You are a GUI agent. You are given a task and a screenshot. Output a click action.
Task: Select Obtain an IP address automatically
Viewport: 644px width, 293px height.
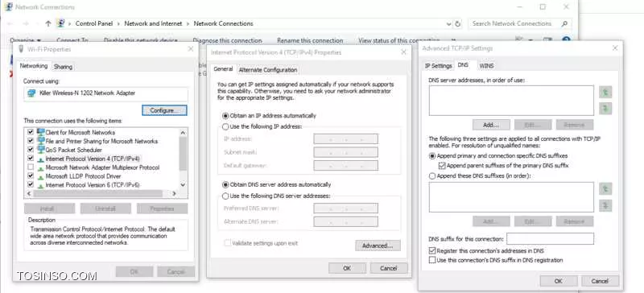click(x=225, y=116)
